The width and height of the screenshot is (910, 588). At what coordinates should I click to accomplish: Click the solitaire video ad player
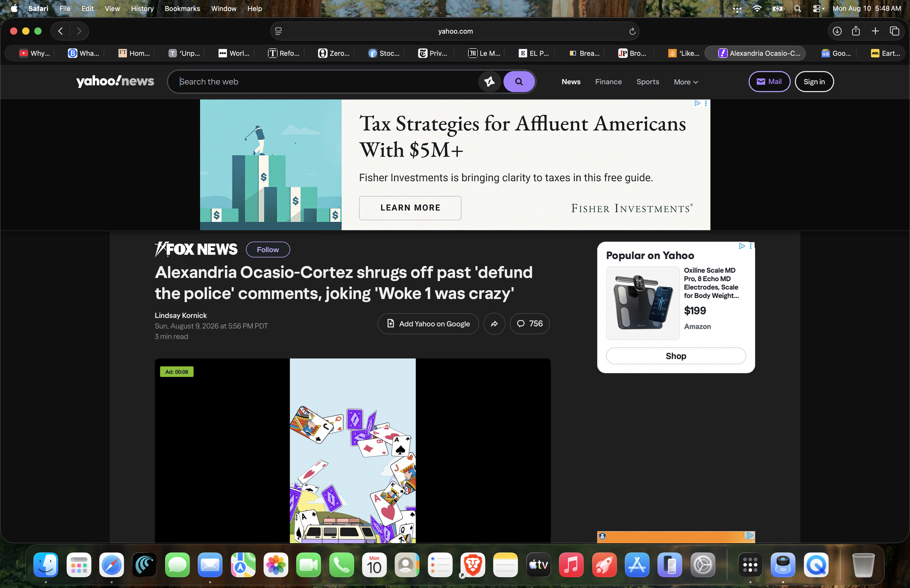click(352, 450)
